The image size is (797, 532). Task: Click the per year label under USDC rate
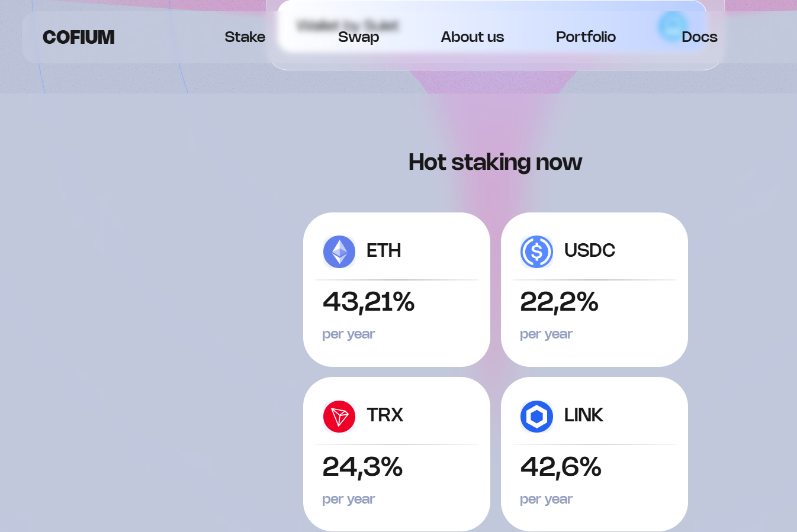point(546,334)
